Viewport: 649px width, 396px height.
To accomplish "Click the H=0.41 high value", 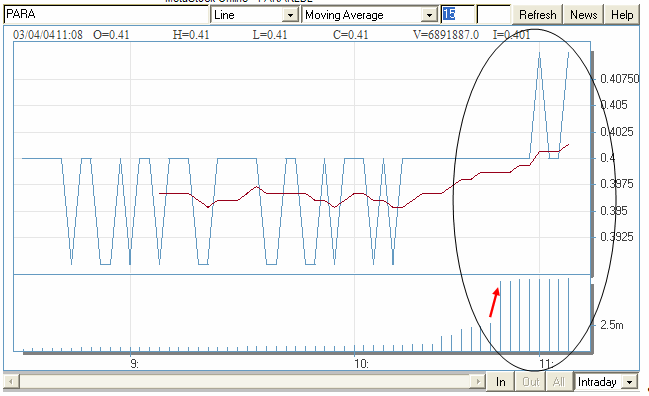I will click(x=191, y=35).
